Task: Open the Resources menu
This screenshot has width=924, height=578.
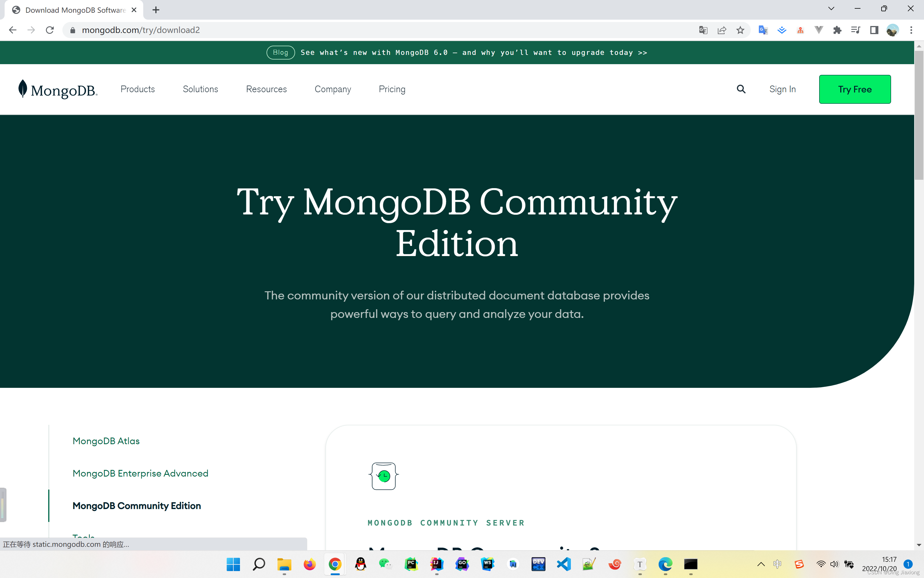Action: pyautogui.click(x=267, y=89)
